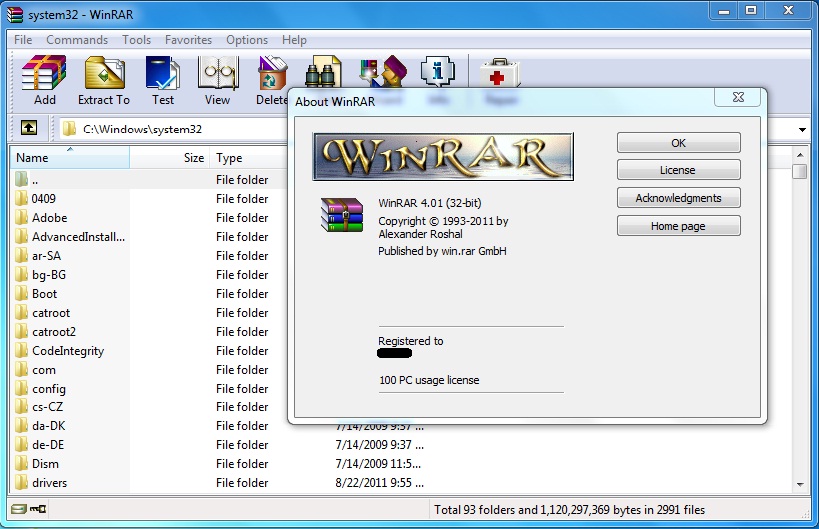The height and width of the screenshot is (529, 819).
Task: Click the License button
Action: 678,170
